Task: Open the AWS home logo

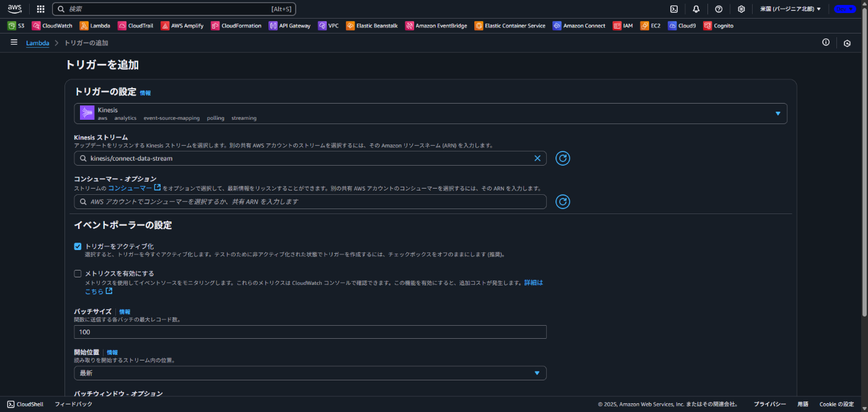Action: (15, 9)
